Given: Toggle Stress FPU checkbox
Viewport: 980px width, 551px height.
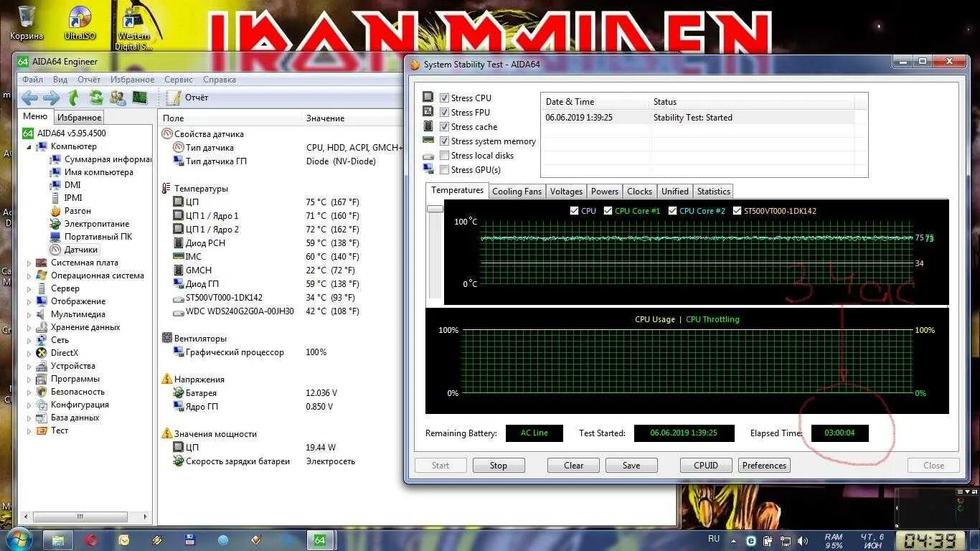Looking at the screenshot, I should point(445,113).
